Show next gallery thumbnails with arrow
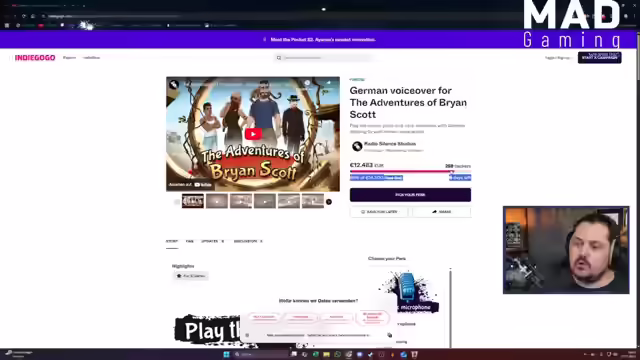 pyautogui.click(x=329, y=202)
